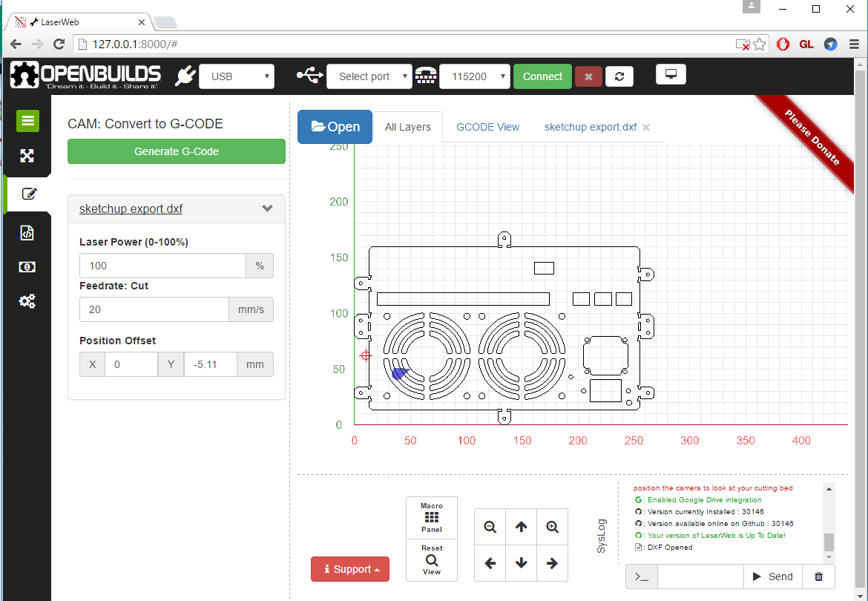The height and width of the screenshot is (601, 868).
Task: Click the monitor display icon button
Action: [671, 74]
